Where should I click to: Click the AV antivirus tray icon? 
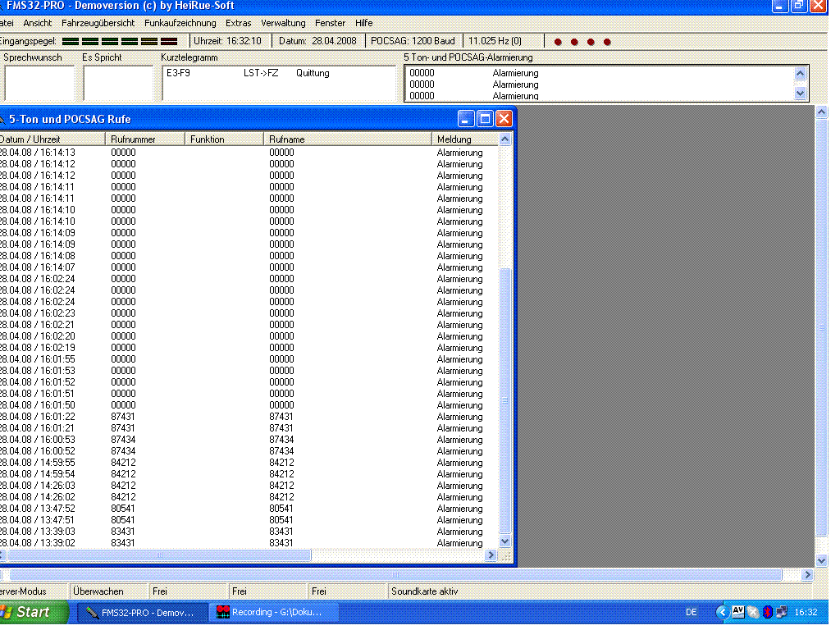(x=737, y=612)
